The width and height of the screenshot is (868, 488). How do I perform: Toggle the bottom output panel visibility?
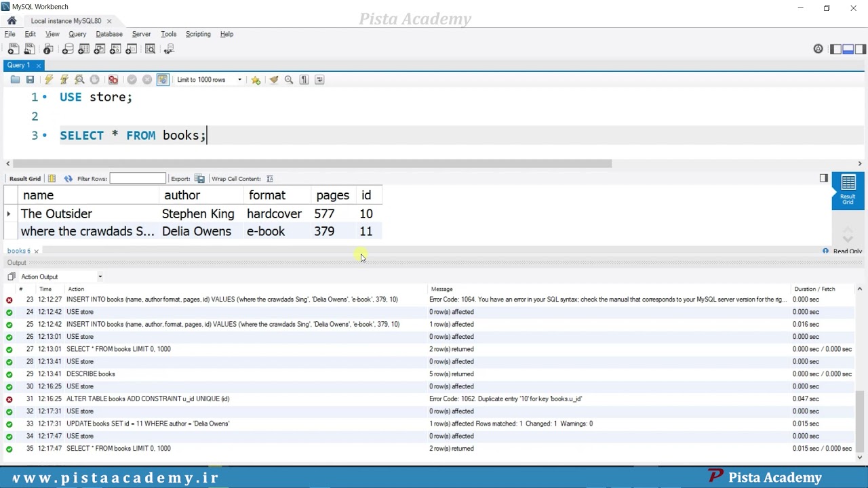[x=848, y=49]
